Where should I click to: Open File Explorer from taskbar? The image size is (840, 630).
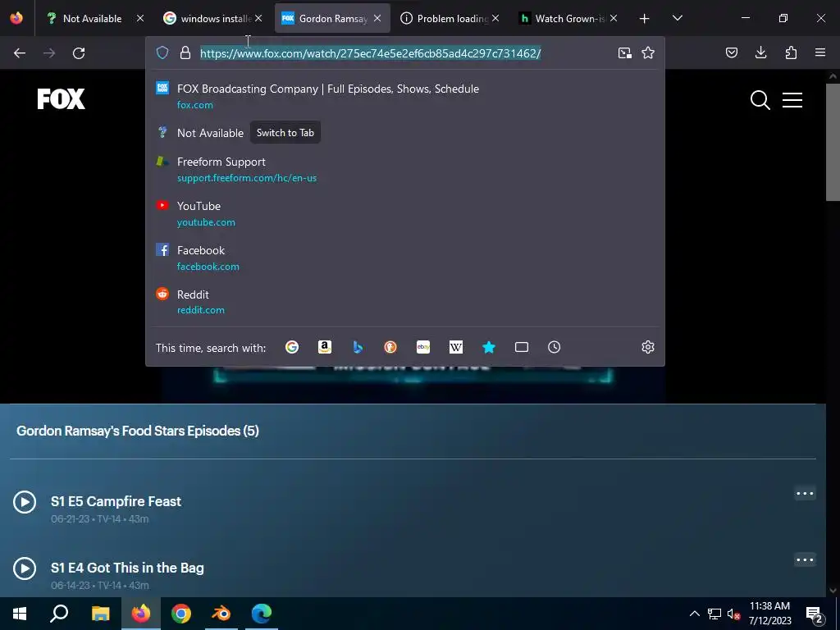100,614
